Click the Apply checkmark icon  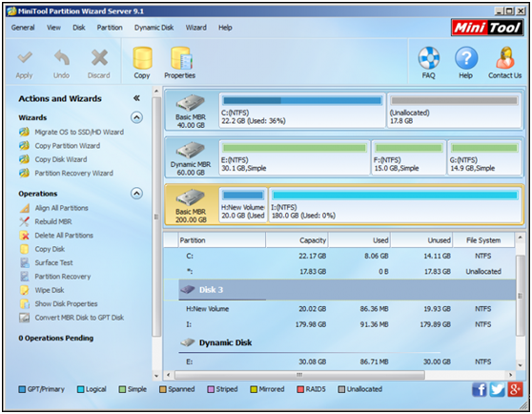click(25, 58)
